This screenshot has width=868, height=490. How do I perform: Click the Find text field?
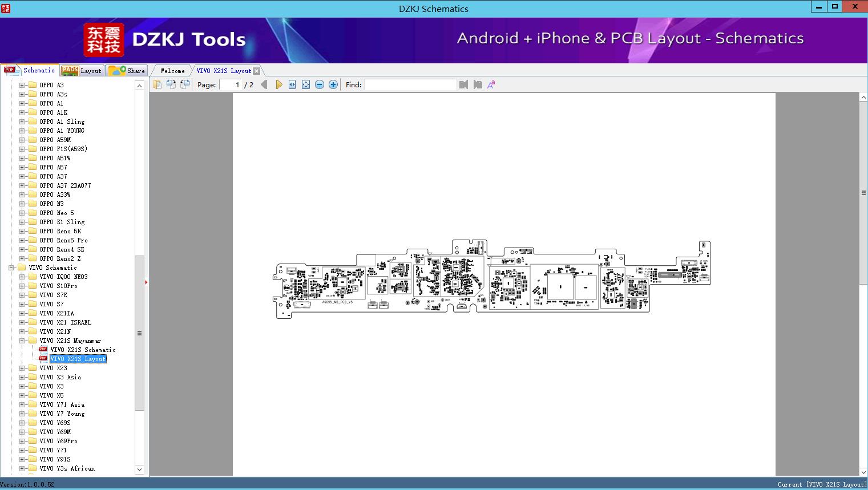coord(410,84)
